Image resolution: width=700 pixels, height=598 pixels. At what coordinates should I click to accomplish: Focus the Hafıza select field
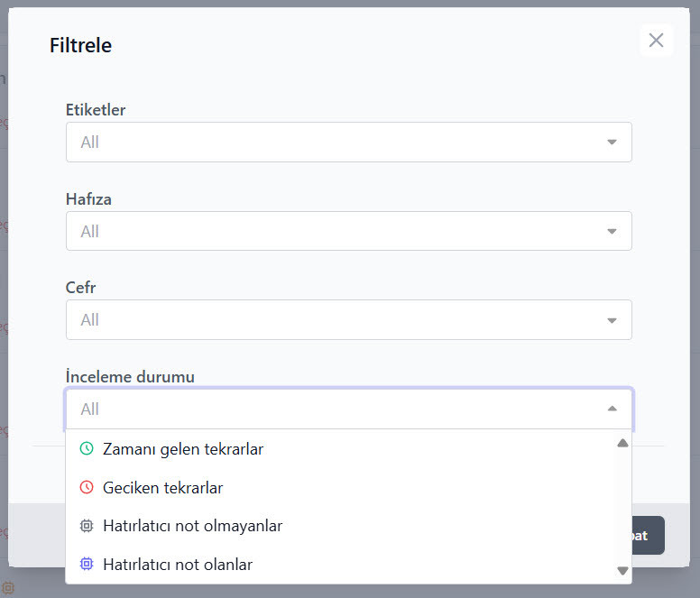[x=334, y=232]
